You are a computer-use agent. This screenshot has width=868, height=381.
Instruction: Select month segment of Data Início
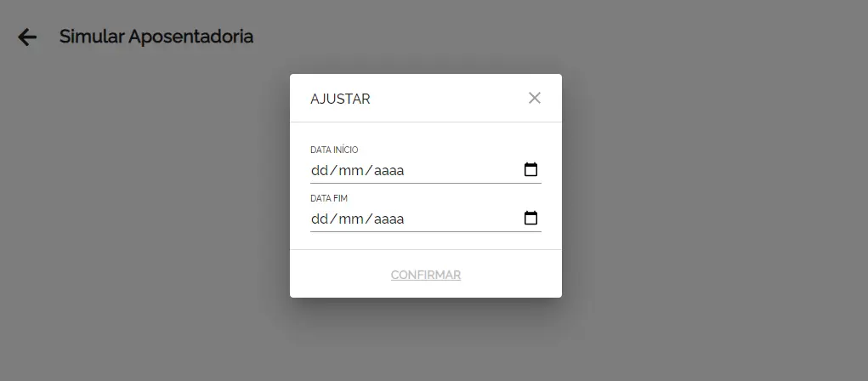point(351,171)
